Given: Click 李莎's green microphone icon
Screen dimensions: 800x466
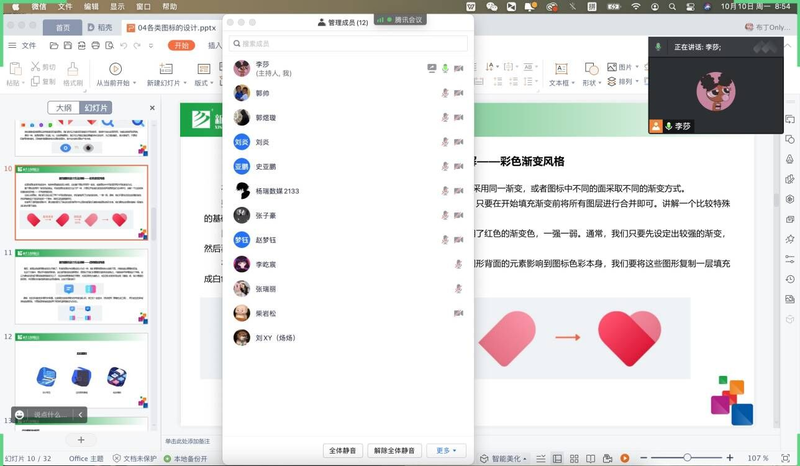Looking at the screenshot, I should (445, 68).
